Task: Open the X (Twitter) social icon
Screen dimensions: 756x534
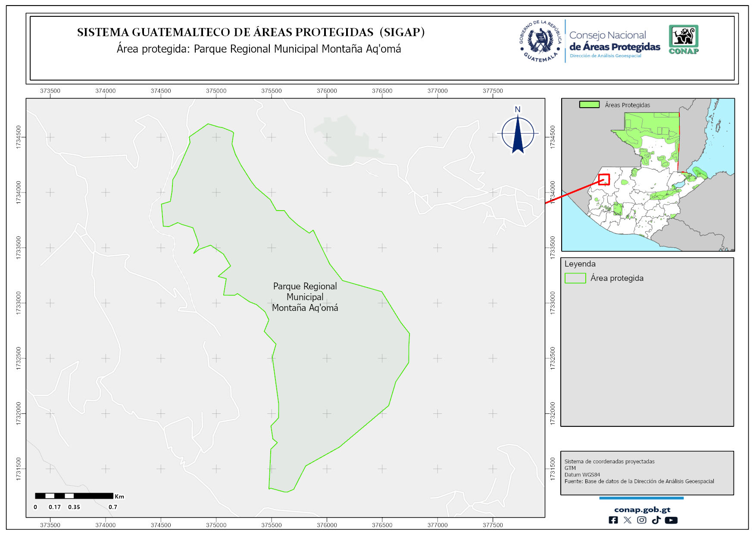Action: (628, 520)
